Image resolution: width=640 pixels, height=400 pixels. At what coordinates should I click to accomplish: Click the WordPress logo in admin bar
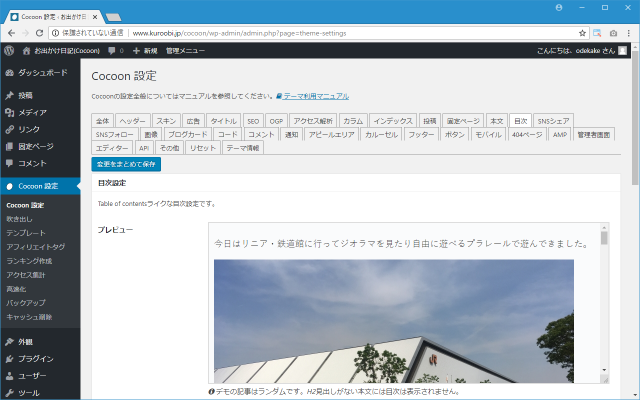click(x=9, y=51)
